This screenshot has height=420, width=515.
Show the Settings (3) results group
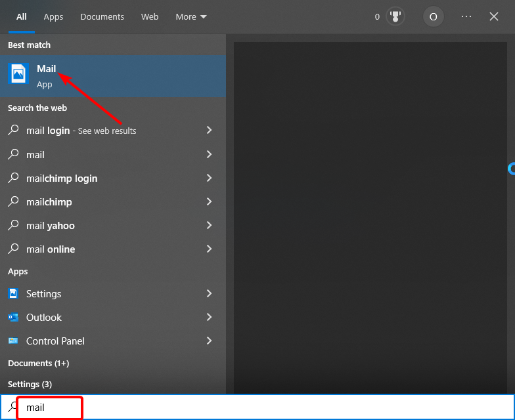(x=30, y=385)
